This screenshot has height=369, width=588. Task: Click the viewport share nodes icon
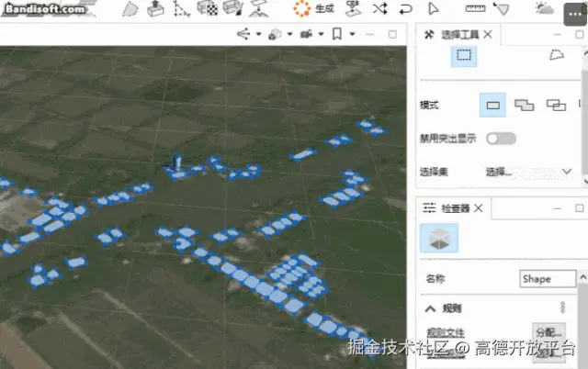243,34
